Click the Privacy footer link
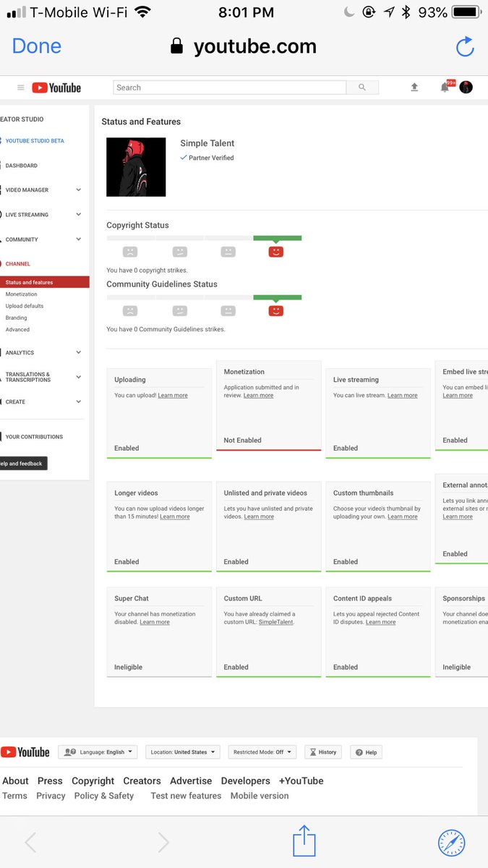Viewport: 488px width, 868px height. point(51,796)
